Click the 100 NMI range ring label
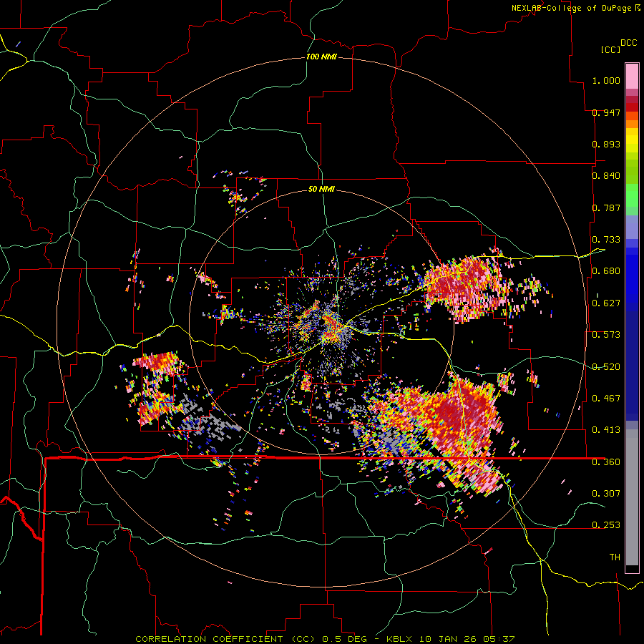Viewport: 644px width, 644px height. (321, 57)
